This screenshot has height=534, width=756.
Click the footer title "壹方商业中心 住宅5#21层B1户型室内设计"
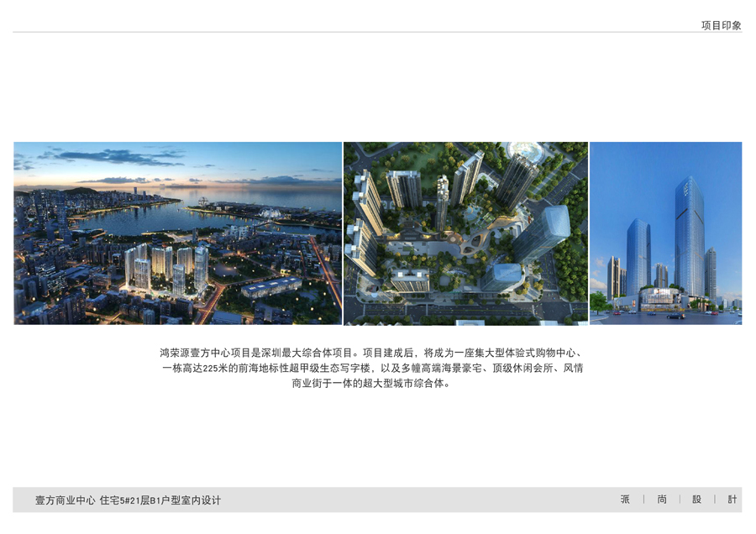(x=128, y=500)
